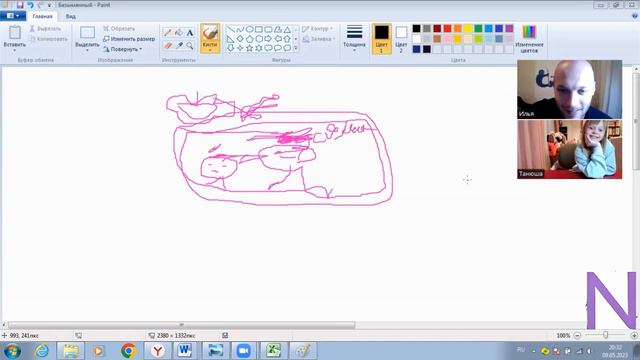This screenshot has width=640, height=360.
Task: Click the zoom out minus button
Action: pyautogui.click(x=577, y=335)
